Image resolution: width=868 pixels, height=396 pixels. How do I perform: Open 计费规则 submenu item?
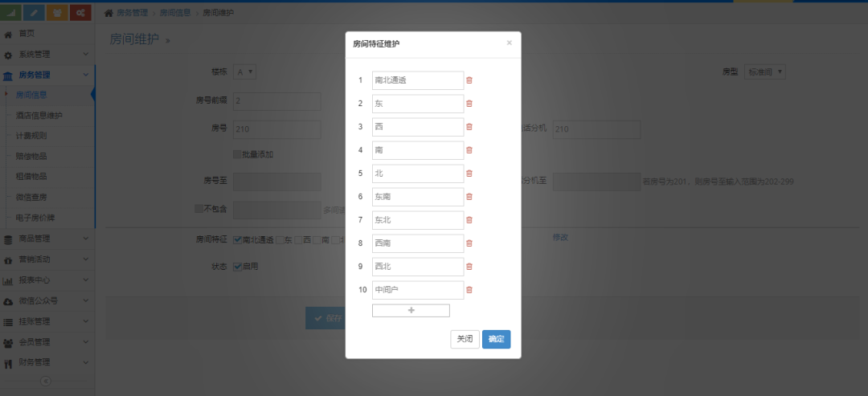tap(31, 136)
